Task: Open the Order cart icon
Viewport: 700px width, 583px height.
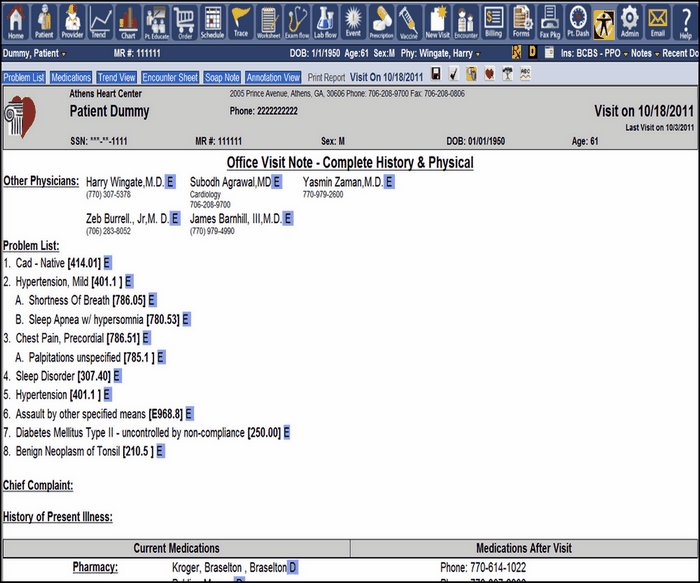Action: 184,21
